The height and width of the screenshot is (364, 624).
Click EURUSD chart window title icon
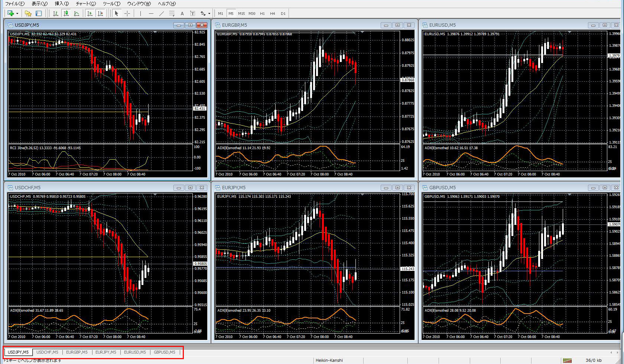[x=425, y=25]
